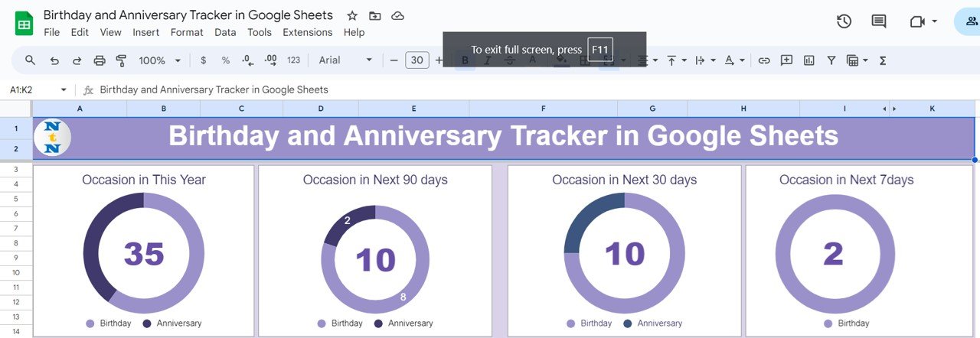
Task: Search the menus with the magnifier icon
Action: coord(31,60)
